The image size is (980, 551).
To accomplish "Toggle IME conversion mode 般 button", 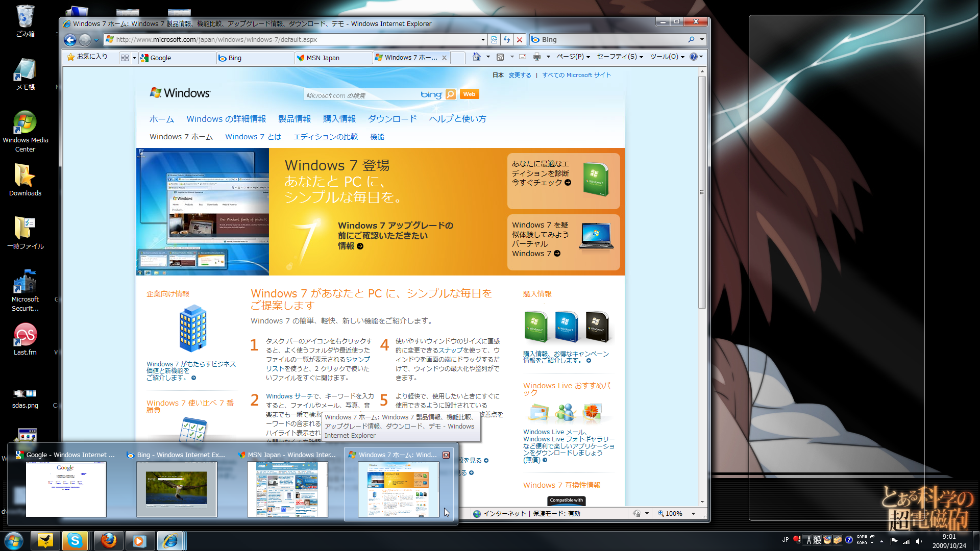I will click(x=817, y=540).
